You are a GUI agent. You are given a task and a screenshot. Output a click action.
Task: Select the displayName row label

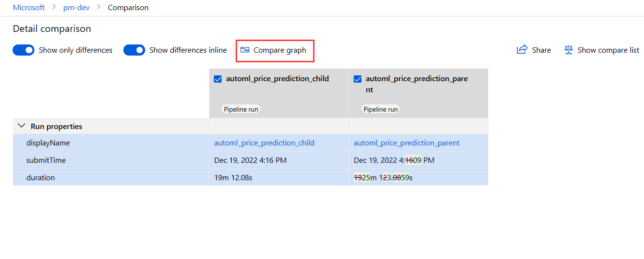[48, 143]
